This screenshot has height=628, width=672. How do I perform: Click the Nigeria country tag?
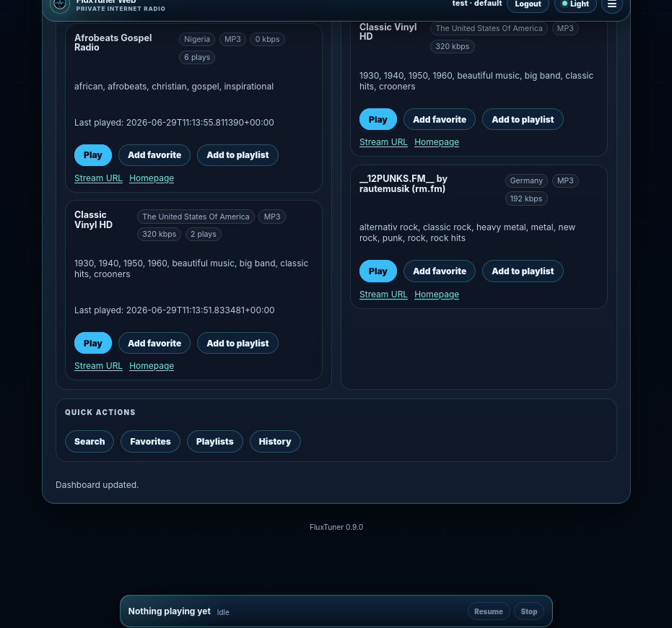pyautogui.click(x=197, y=40)
